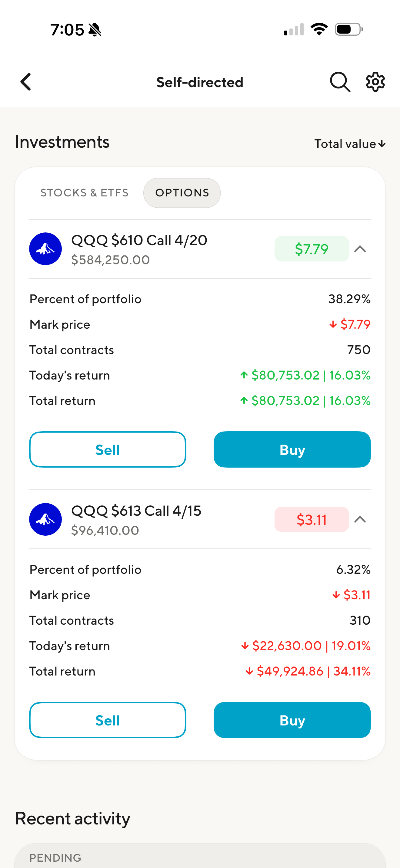Switch to the Stocks & ETFs tab
Image resolution: width=400 pixels, height=868 pixels.
(x=84, y=193)
